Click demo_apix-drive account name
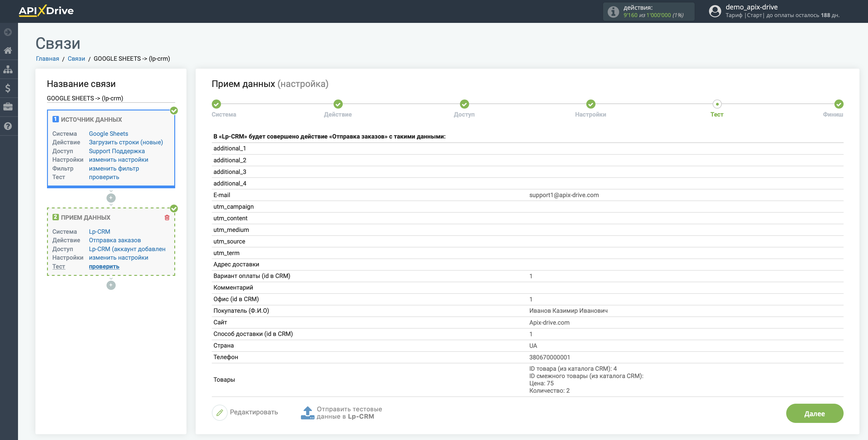Image resolution: width=868 pixels, height=440 pixels. tap(751, 7)
